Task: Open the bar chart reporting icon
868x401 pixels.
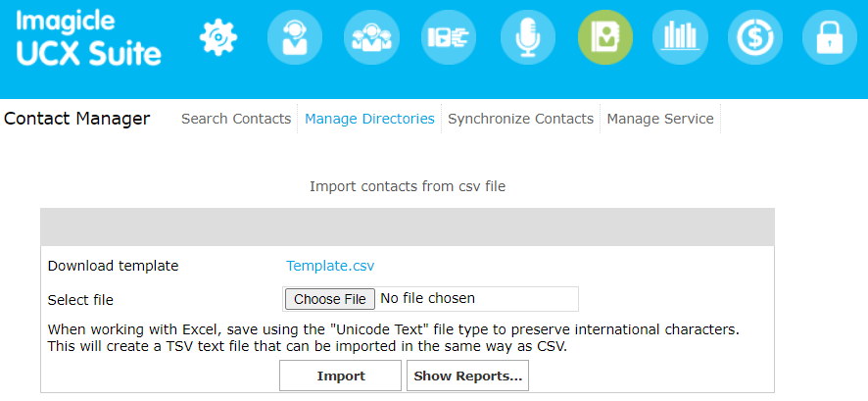Action: 680,37
